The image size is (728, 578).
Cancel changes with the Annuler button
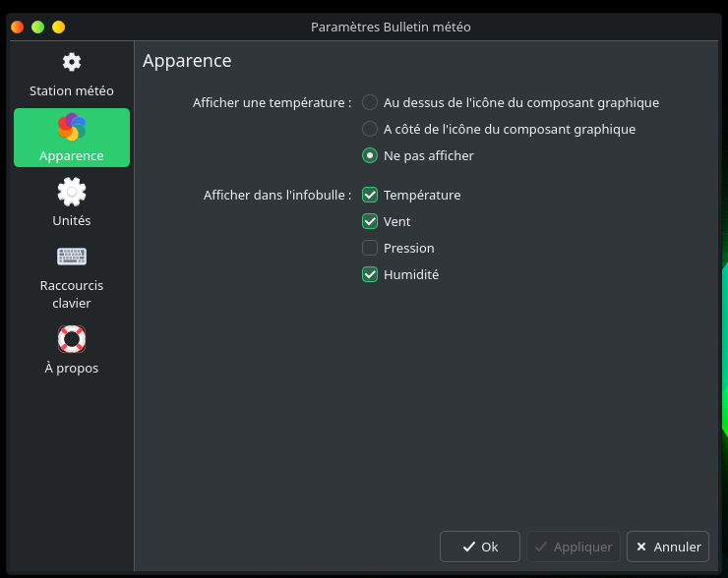[667, 547]
